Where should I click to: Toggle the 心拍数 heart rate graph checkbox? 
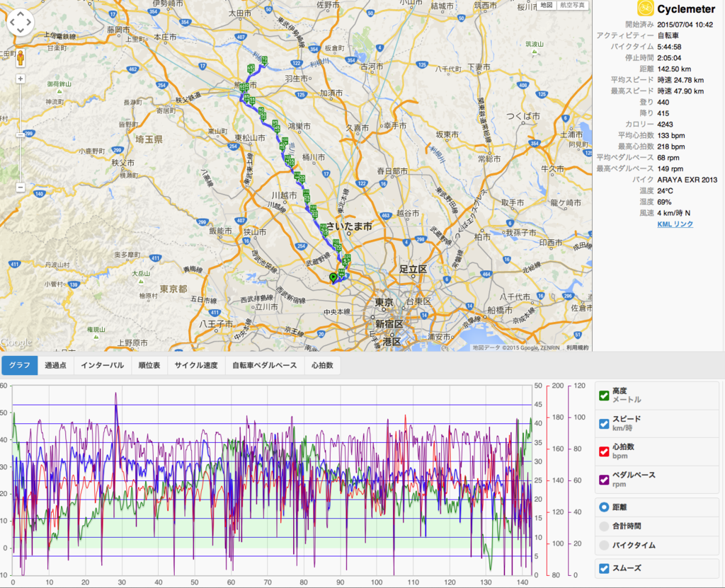(604, 451)
